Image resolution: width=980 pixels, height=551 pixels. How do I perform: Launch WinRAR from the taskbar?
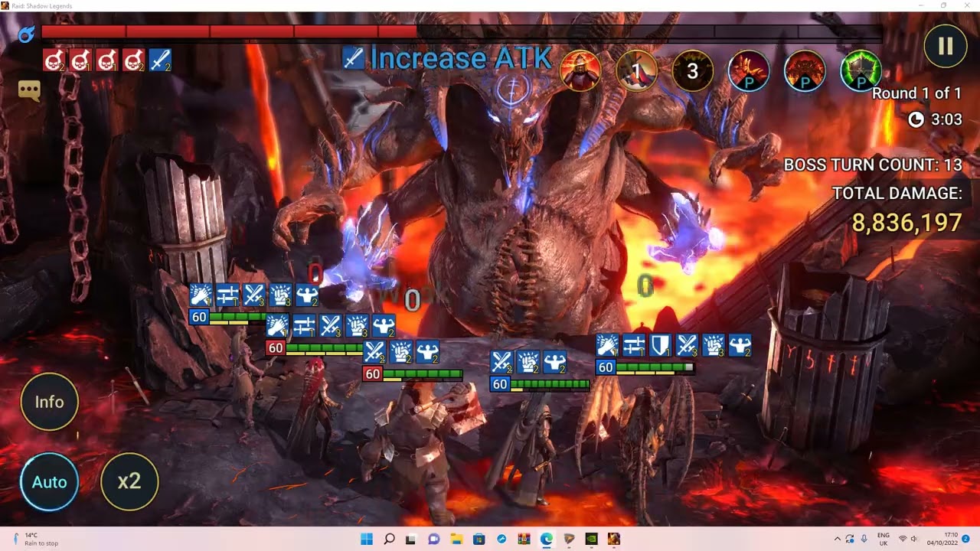pos(524,539)
